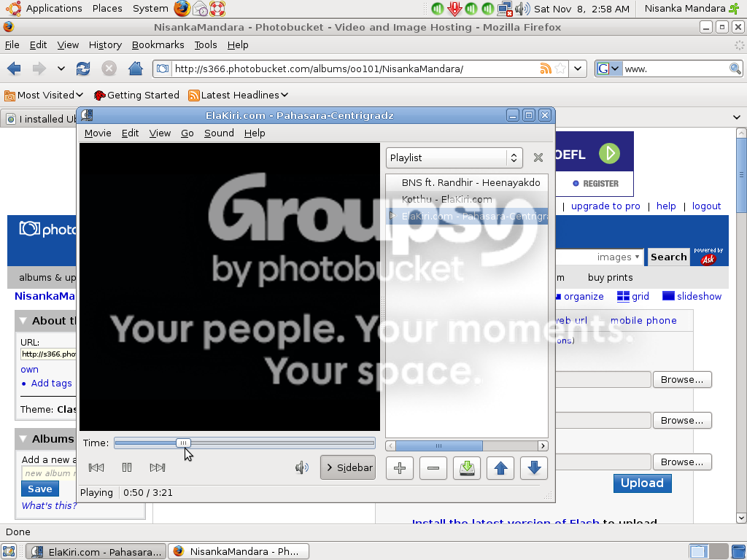
Task: Skip to next track in Totem
Action: (x=158, y=467)
